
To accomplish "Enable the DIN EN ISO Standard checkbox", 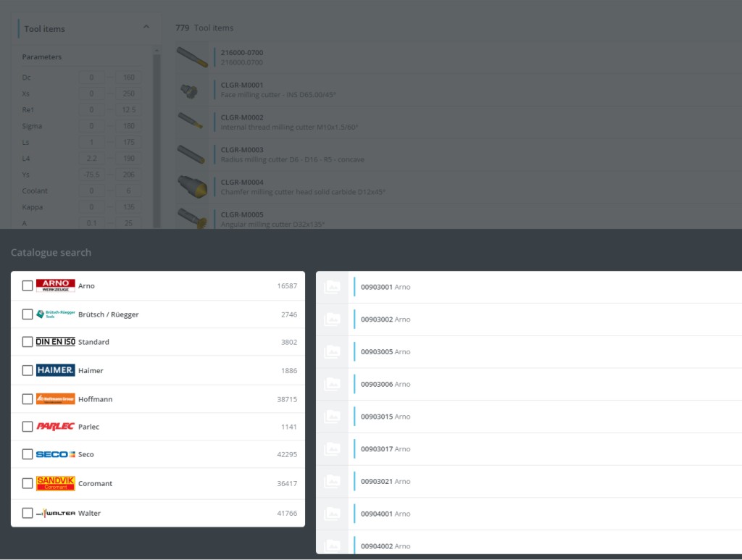I will point(28,342).
